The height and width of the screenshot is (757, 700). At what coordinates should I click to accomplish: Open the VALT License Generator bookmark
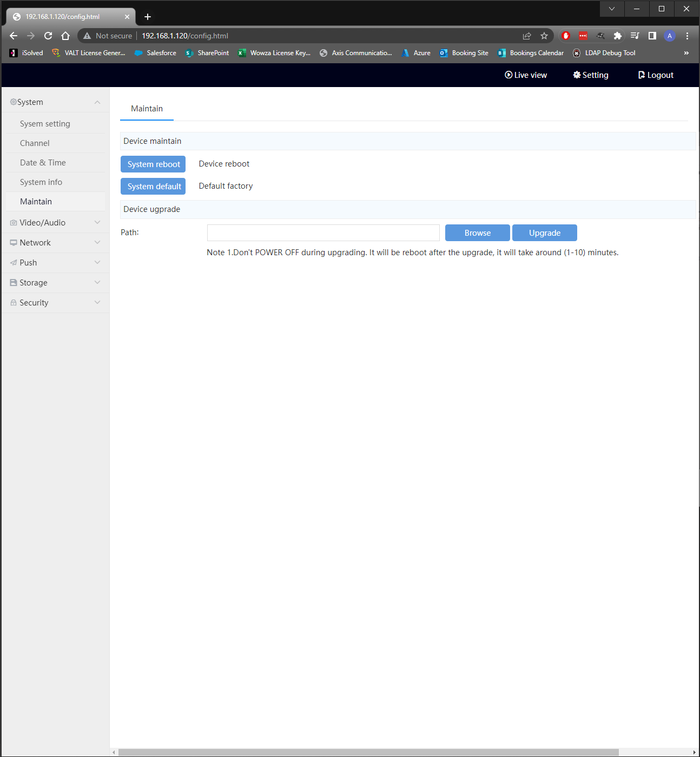(x=89, y=53)
